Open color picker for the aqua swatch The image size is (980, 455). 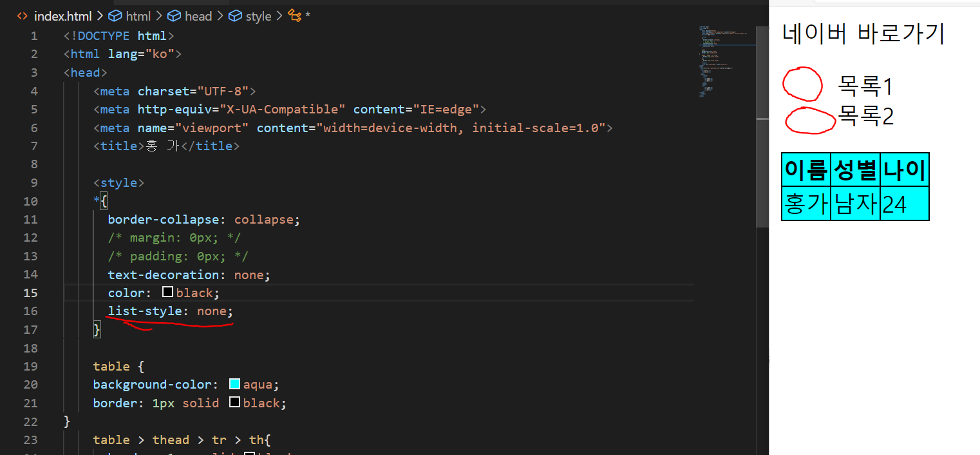(234, 384)
